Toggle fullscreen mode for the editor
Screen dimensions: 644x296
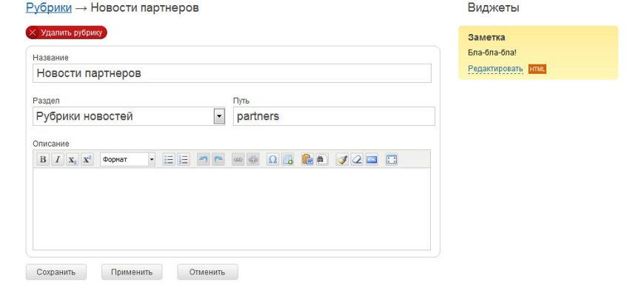(392, 159)
